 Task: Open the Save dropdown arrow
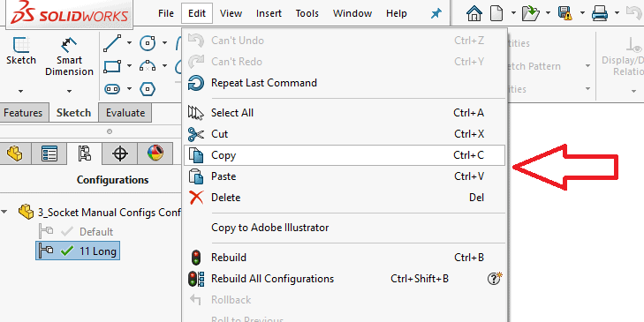(582, 13)
